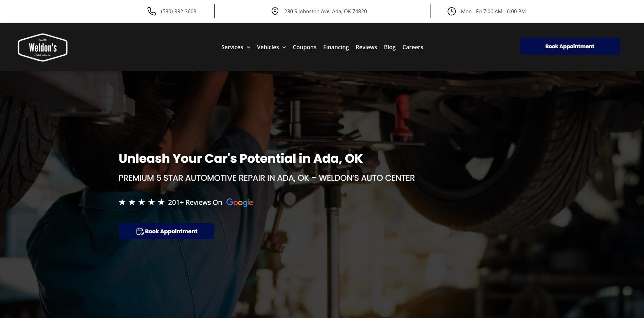
Task: Expand the Vehicles dropdown menu
Action: click(x=268, y=47)
